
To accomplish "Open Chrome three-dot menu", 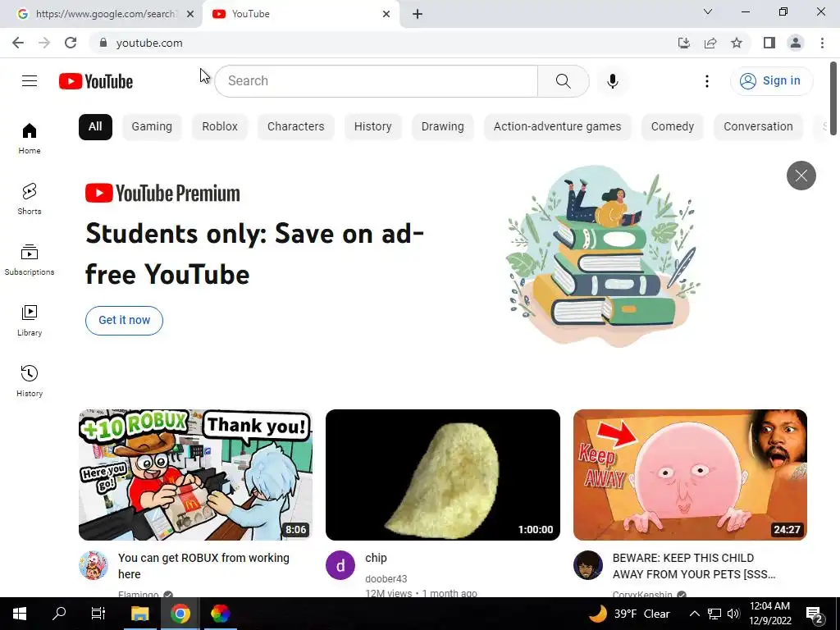I will 822,43.
